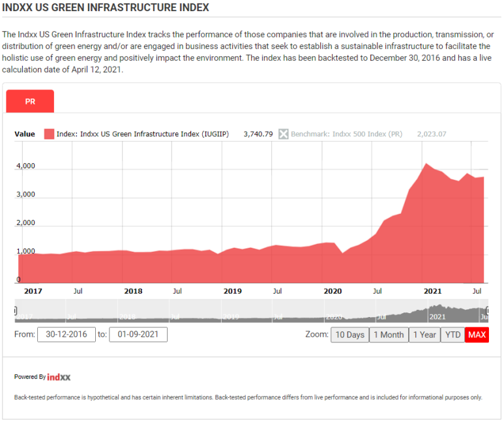Click the chart peak near 2021
Viewport: 504px width, 424px height.
(x=426, y=164)
